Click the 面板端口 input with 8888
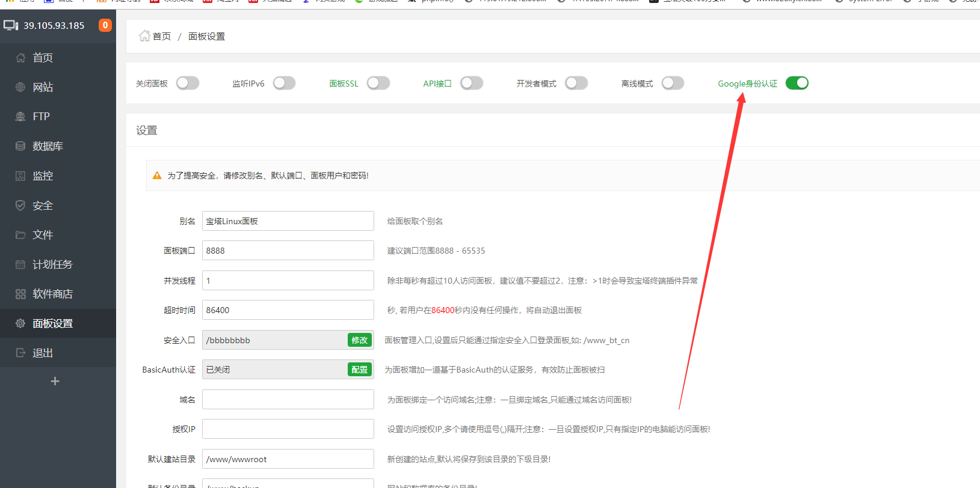The image size is (980, 488). (x=288, y=251)
